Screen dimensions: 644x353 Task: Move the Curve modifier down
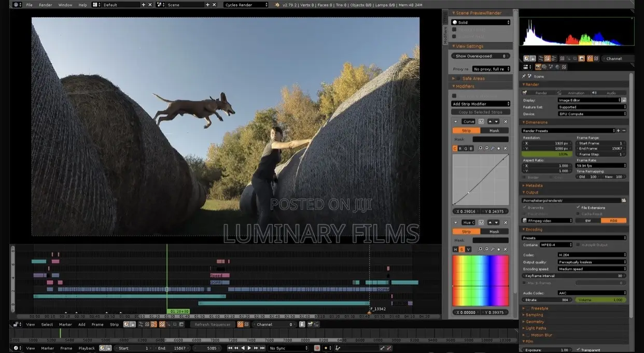pos(497,121)
